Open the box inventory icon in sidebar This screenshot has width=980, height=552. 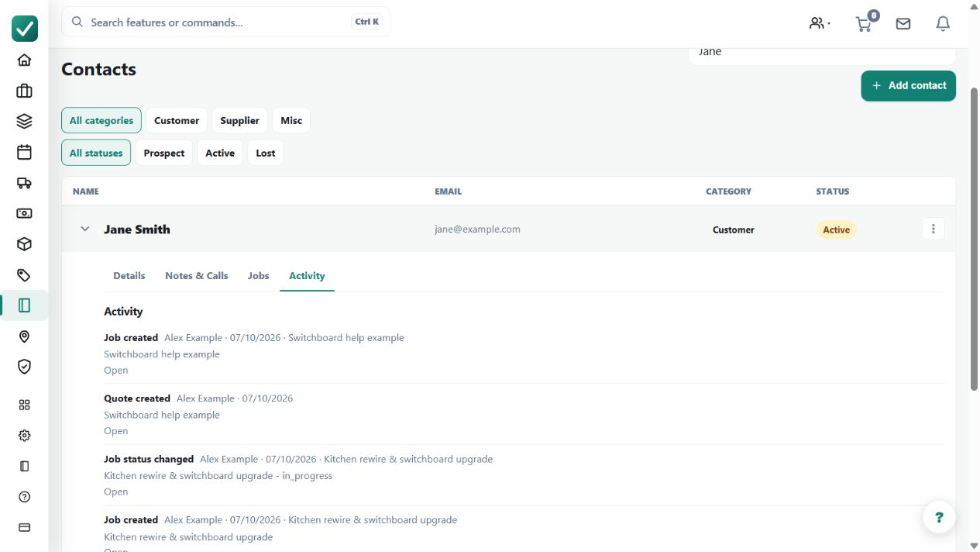(24, 244)
